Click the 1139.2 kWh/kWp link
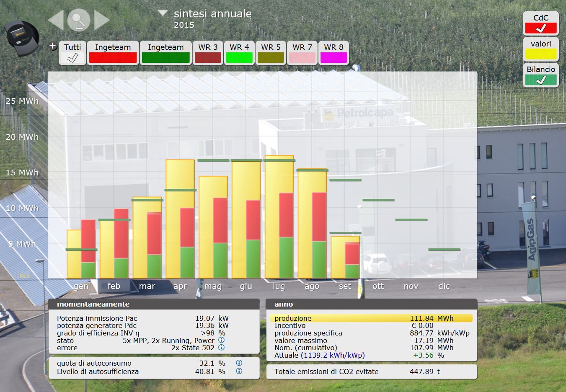 click(333, 355)
